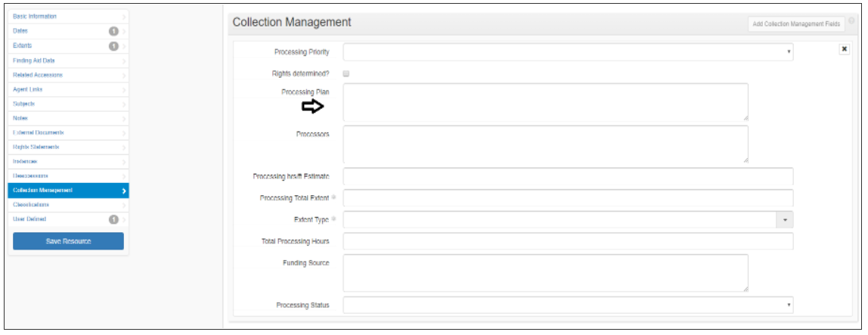868x335 pixels.
Task: Click the badge count next to Dates
Action: point(113,31)
